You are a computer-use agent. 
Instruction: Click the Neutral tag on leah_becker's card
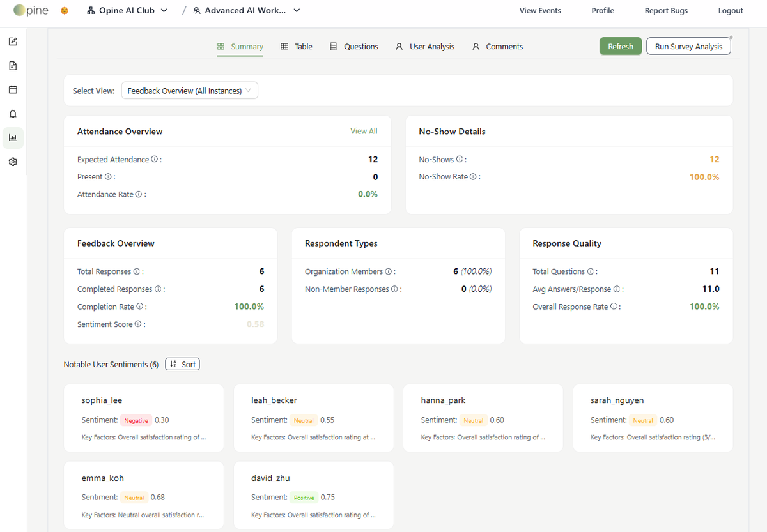tap(304, 420)
